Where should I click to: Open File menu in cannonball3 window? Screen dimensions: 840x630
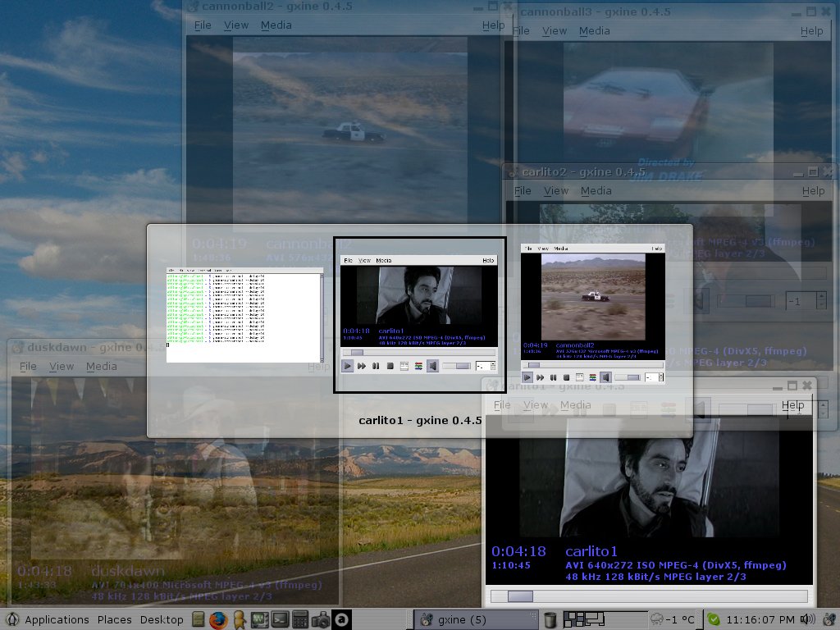521,31
